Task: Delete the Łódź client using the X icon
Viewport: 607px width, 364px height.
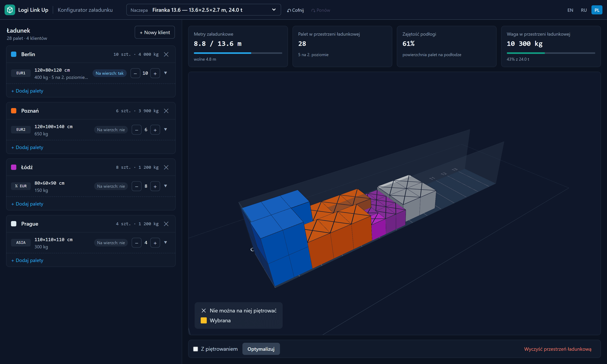Action: coord(166,167)
